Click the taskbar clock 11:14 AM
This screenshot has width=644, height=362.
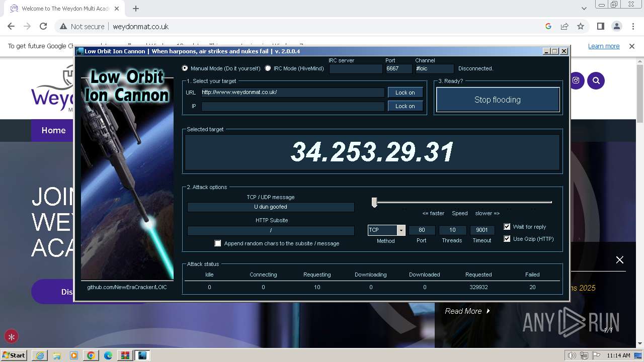click(618, 355)
